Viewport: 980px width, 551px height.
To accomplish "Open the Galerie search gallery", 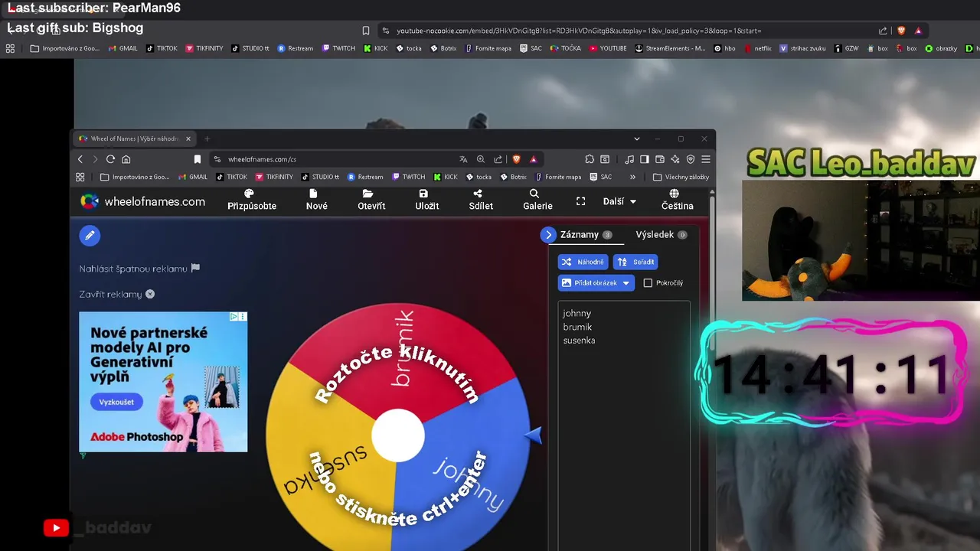I will tap(537, 200).
